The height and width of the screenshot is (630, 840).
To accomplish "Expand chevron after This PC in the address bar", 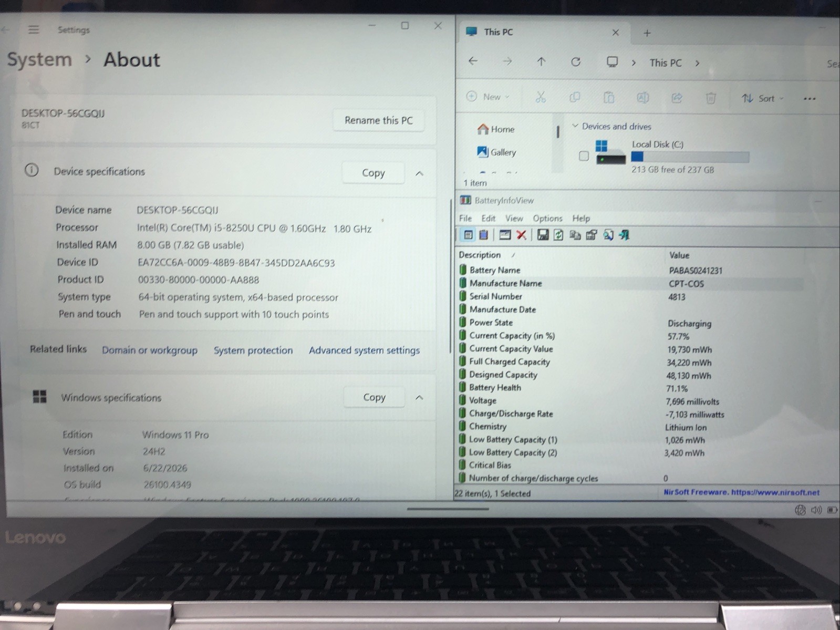I will click(697, 63).
